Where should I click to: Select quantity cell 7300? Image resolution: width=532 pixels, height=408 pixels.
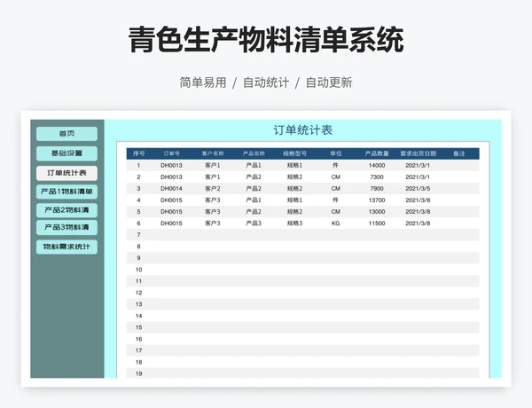click(x=377, y=177)
